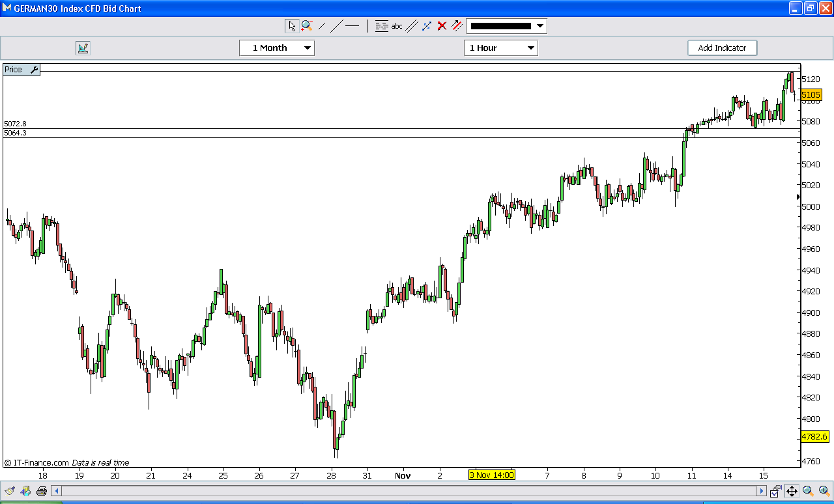Select the arrow pointer tool
Viewport: 834px width, 504px height.
coord(291,26)
